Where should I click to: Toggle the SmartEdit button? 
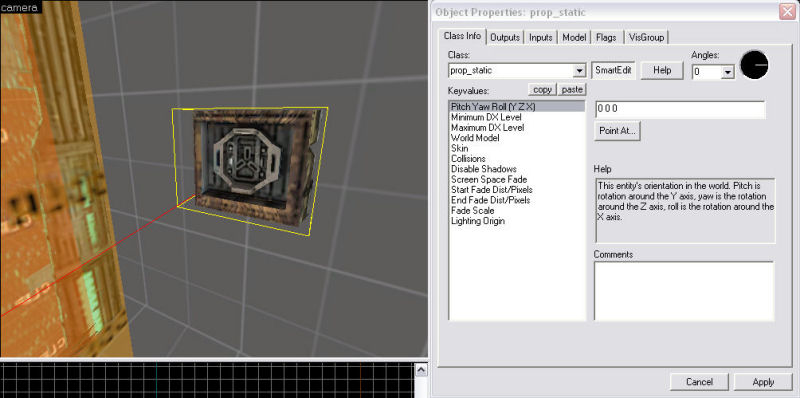613,70
